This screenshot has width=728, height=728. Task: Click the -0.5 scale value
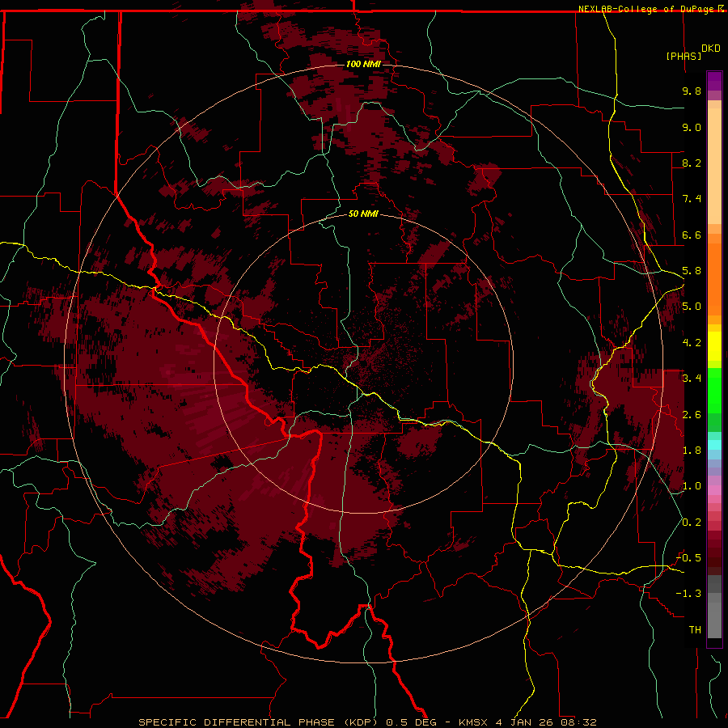tap(688, 558)
